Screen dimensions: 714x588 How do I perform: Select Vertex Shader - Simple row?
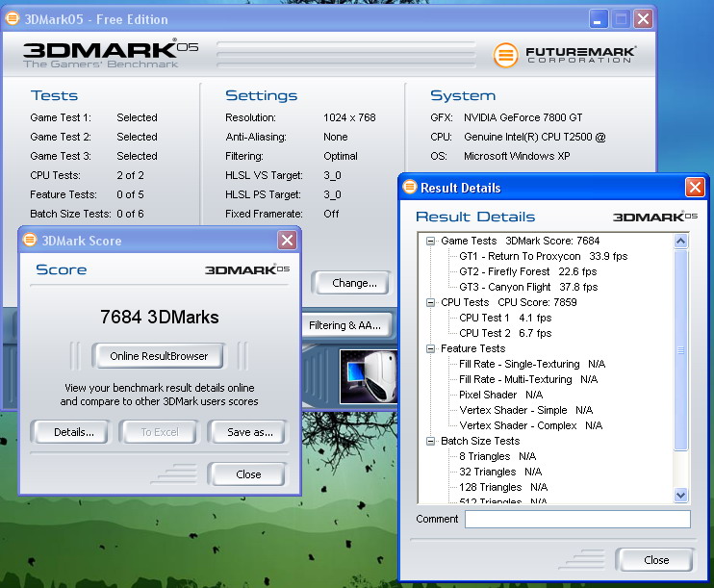point(526,410)
